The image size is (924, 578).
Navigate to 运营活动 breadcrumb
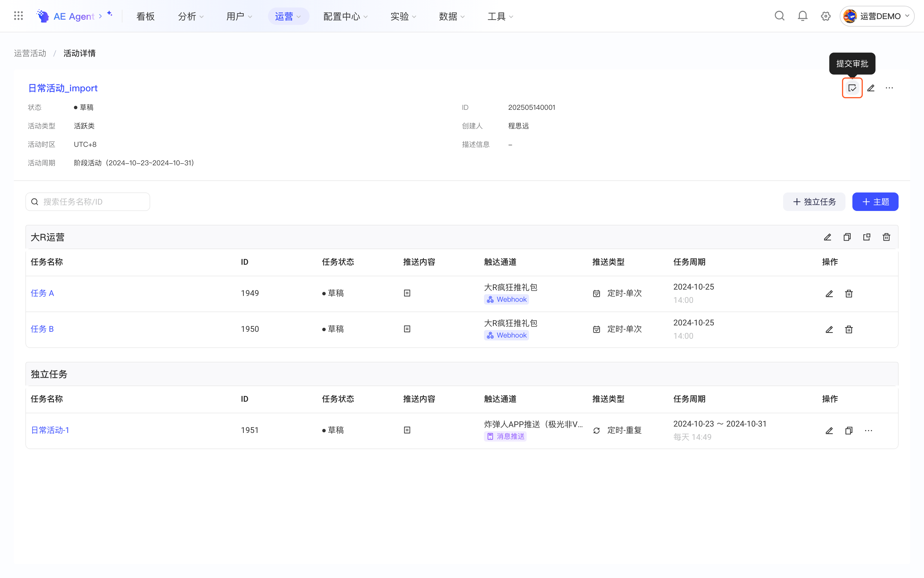click(30, 53)
